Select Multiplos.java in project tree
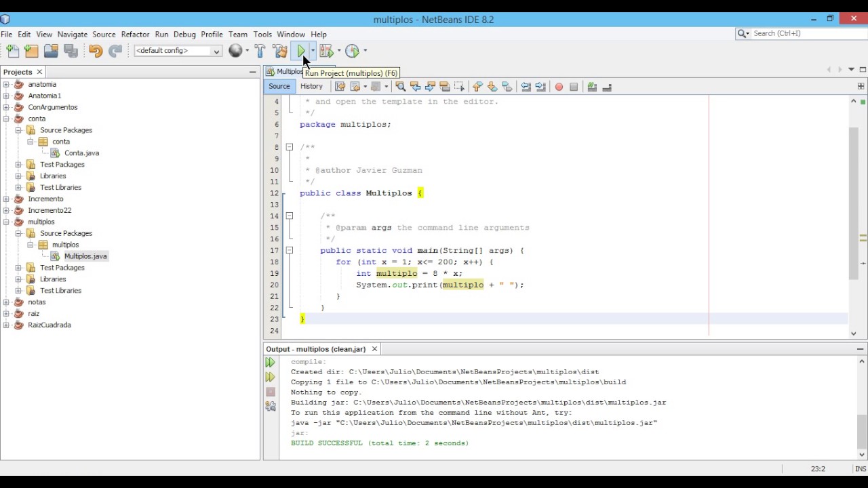The width and height of the screenshot is (868, 488). point(85,256)
